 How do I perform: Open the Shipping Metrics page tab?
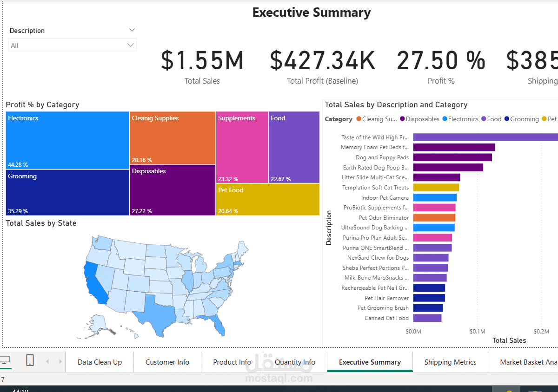pos(450,362)
